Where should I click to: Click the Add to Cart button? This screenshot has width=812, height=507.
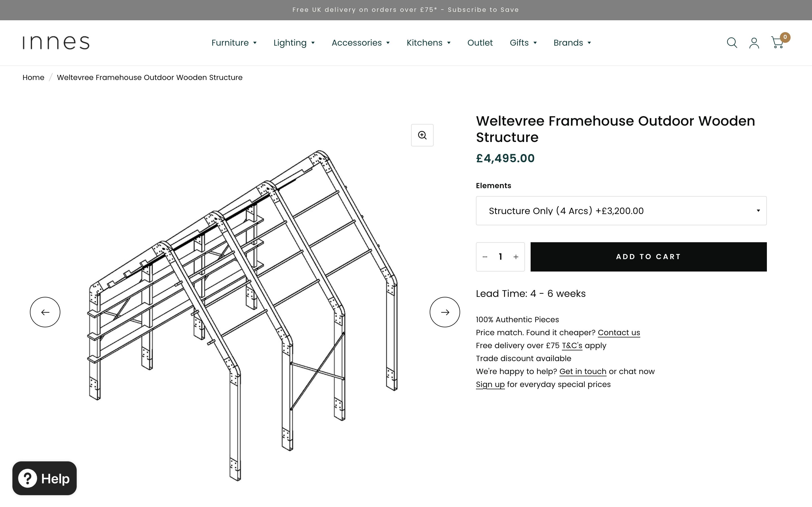(x=648, y=257)
